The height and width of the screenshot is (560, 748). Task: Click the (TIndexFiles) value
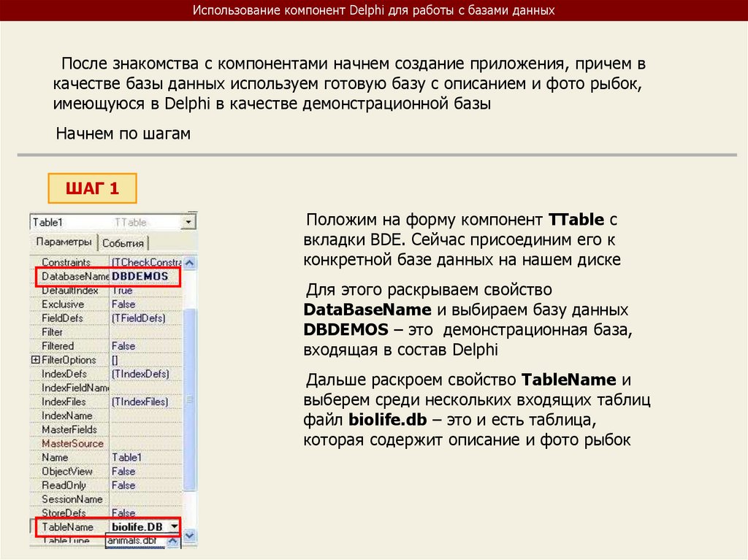point(140,402)
